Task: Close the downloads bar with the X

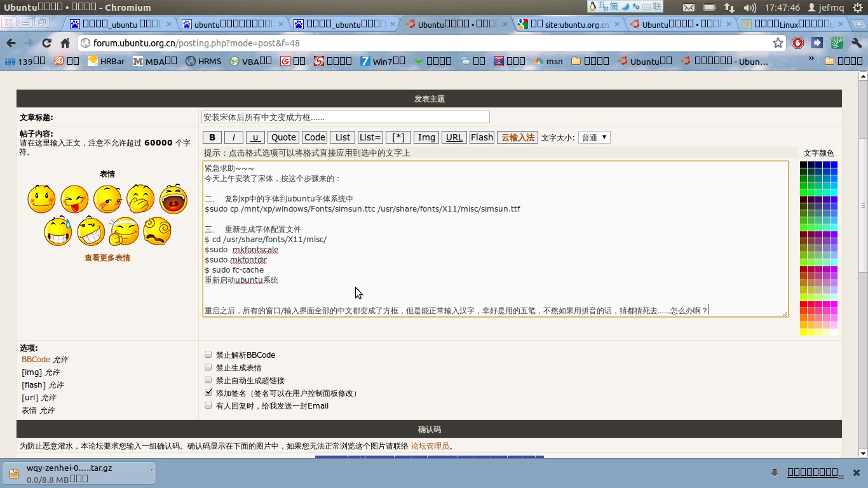Action: [856, 472]
